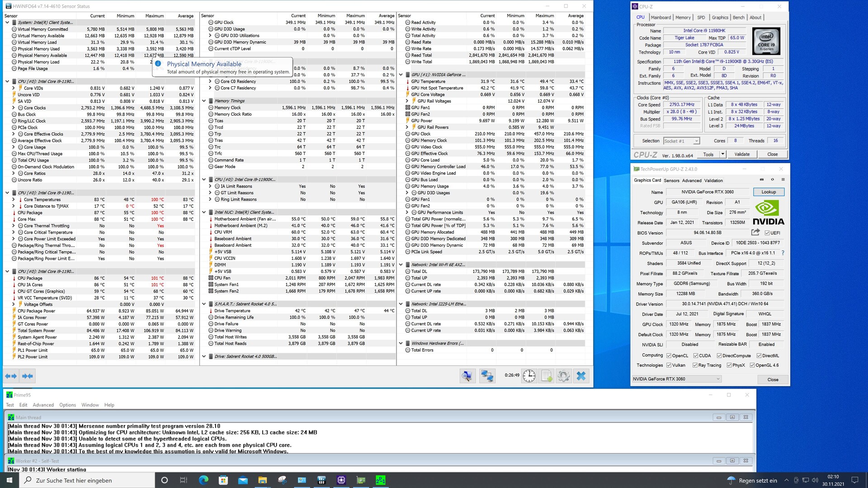The width and height of the screenshot is (868, 488).
Task: Toggle the OpenCL computing checkbox
Action: coord(669,356)
